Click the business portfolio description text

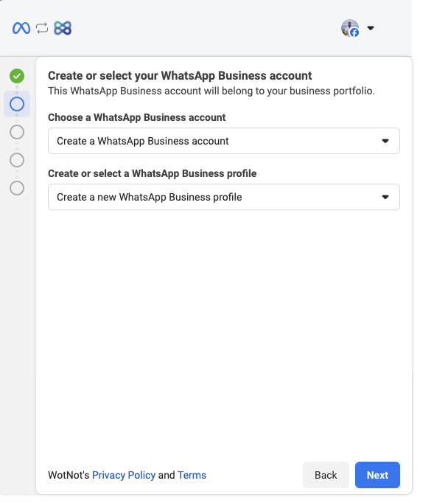[211, 91]
